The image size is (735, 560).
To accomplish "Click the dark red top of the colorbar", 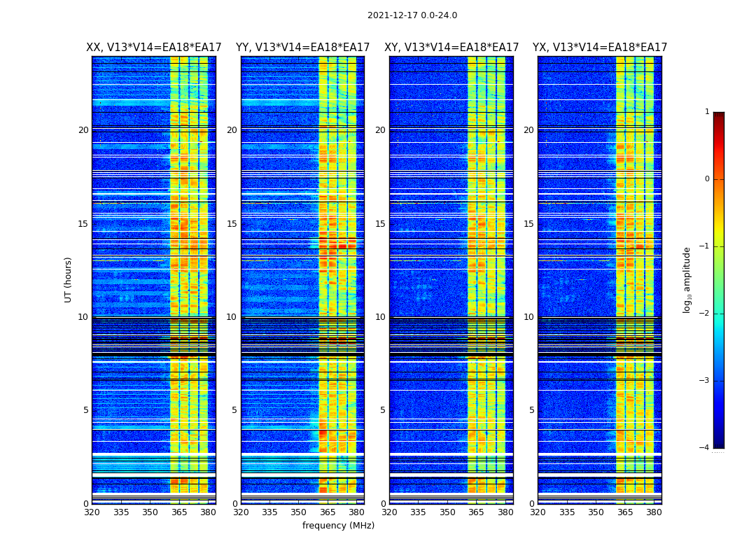I will click(x=719, y=115).
